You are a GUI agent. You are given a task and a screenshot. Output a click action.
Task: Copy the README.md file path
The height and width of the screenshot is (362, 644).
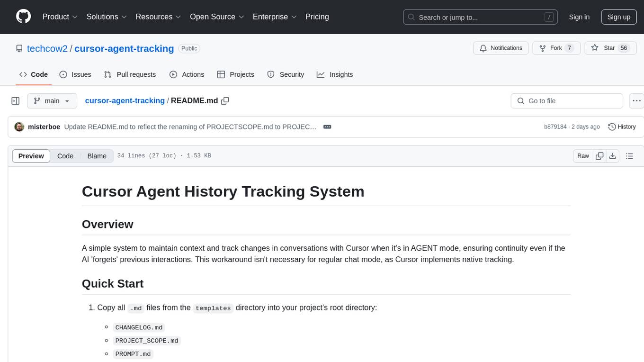tap(225, 101)
